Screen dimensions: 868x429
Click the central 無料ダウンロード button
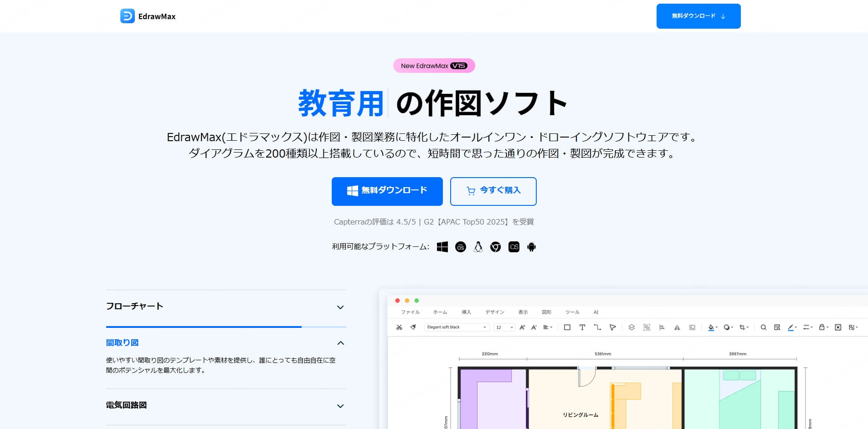387,191
